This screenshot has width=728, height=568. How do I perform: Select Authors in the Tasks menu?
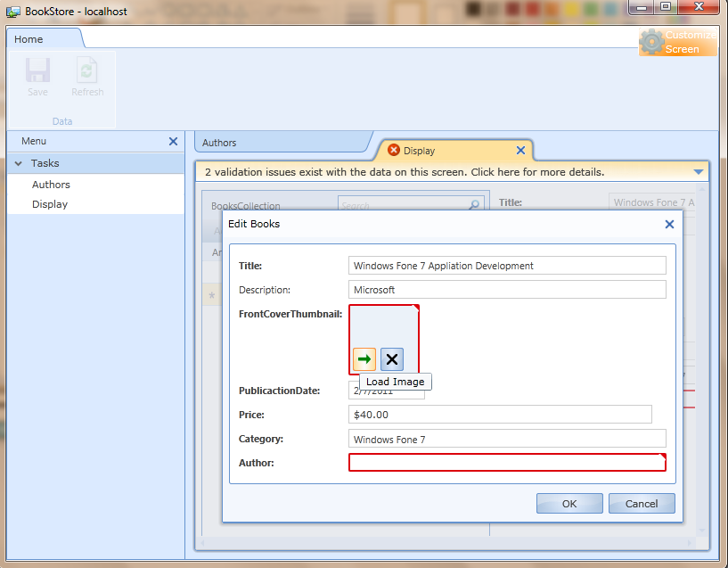tap(51, 185)
